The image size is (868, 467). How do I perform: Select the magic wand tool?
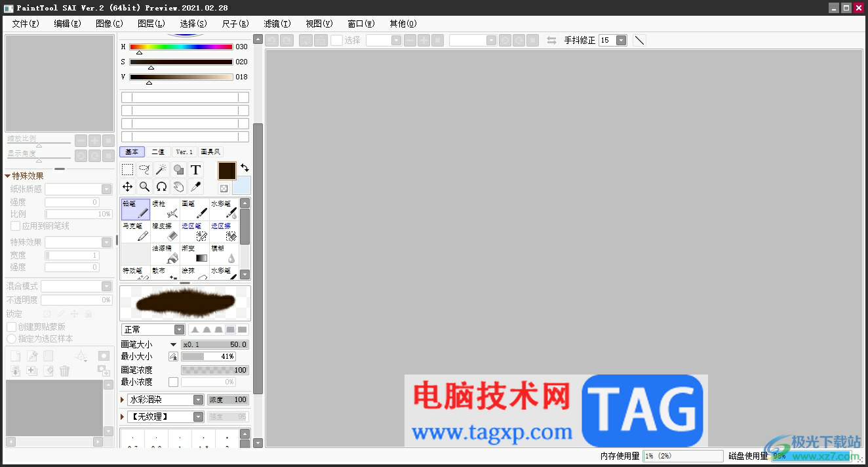pos(161,170)
